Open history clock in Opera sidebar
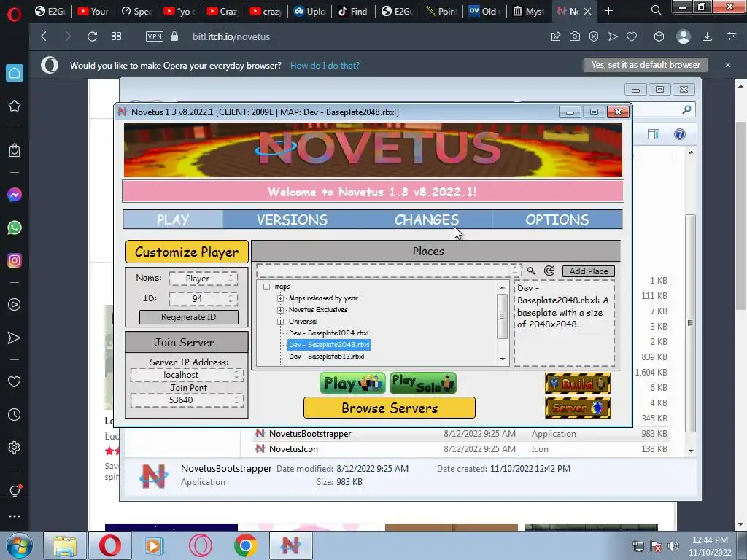 [15, 415]
